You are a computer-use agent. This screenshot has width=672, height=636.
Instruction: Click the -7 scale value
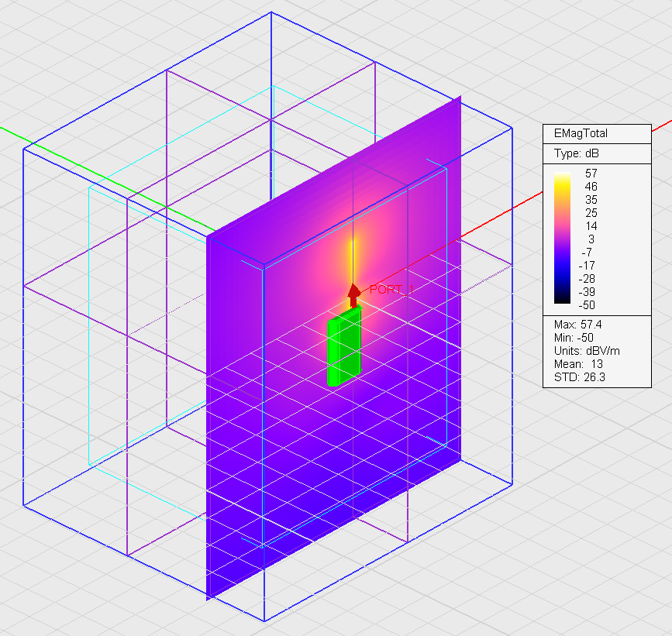pos(588,253)
